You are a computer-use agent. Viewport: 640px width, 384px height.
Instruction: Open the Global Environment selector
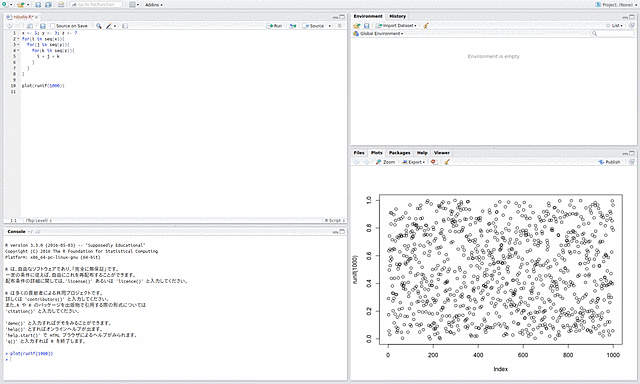tap(378, 33)
